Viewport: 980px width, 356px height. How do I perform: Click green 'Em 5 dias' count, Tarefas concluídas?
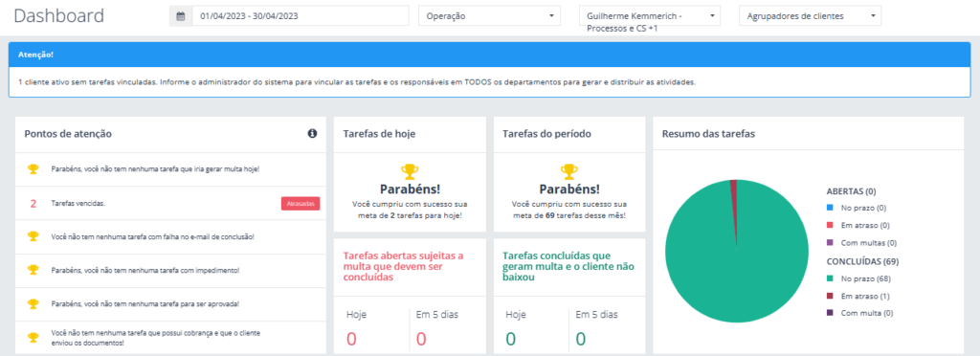(581, 339)
